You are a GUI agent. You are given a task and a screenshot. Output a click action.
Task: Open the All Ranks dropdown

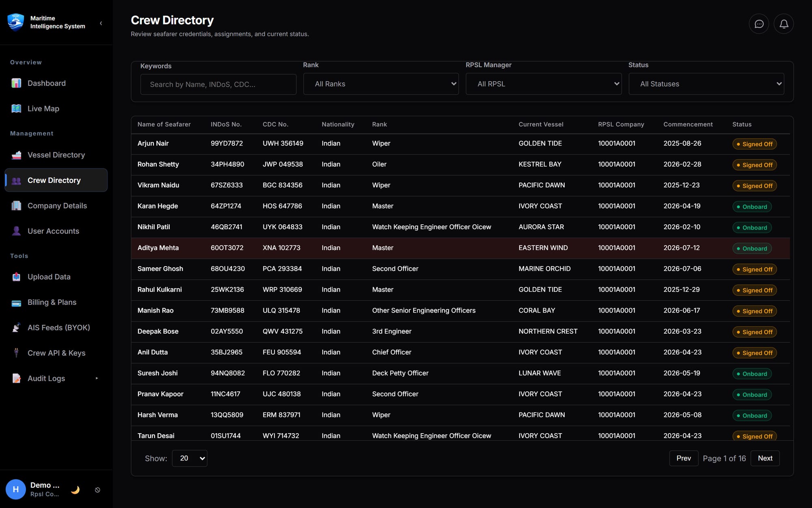tap(381, 84)
